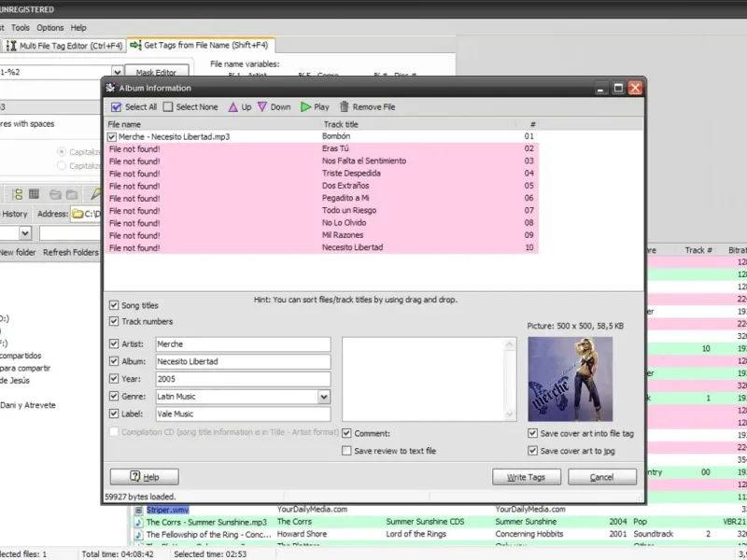Viewport: 747px width, 560px height.
Task: Toggle the Comment checkbox
Action: coord(346,433)
